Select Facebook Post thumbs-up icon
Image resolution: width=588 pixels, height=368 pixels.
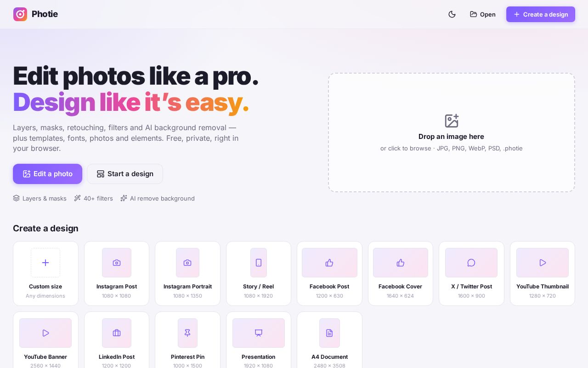click(x=329, y=263)
